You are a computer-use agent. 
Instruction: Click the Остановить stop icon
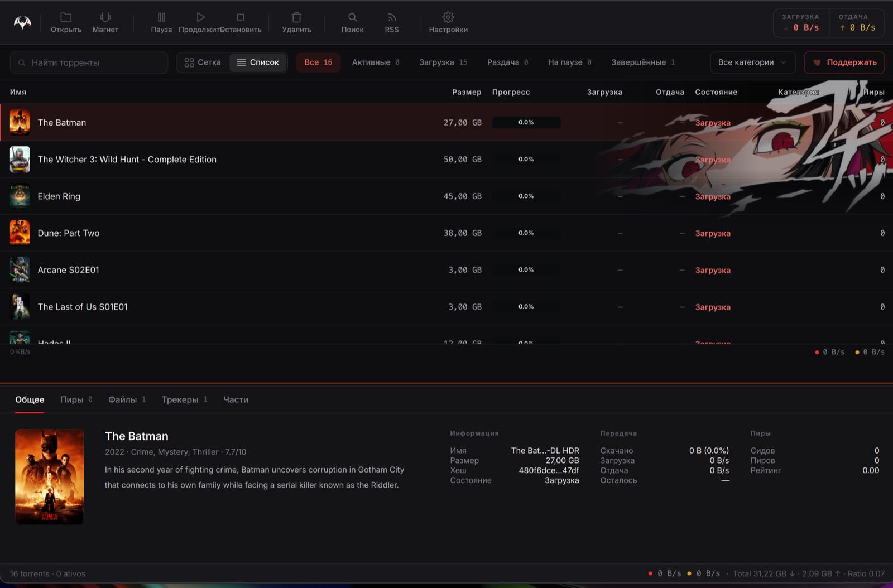[x=241, y=17]
